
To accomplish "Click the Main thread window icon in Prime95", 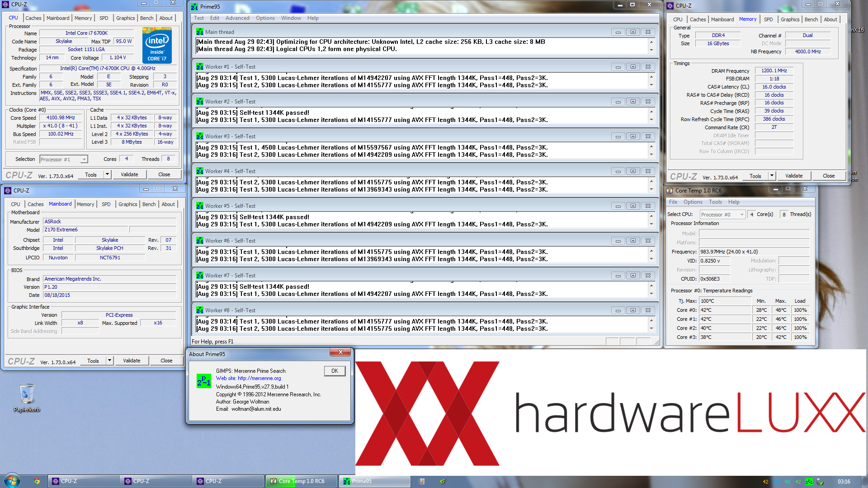I will (200, 32).
